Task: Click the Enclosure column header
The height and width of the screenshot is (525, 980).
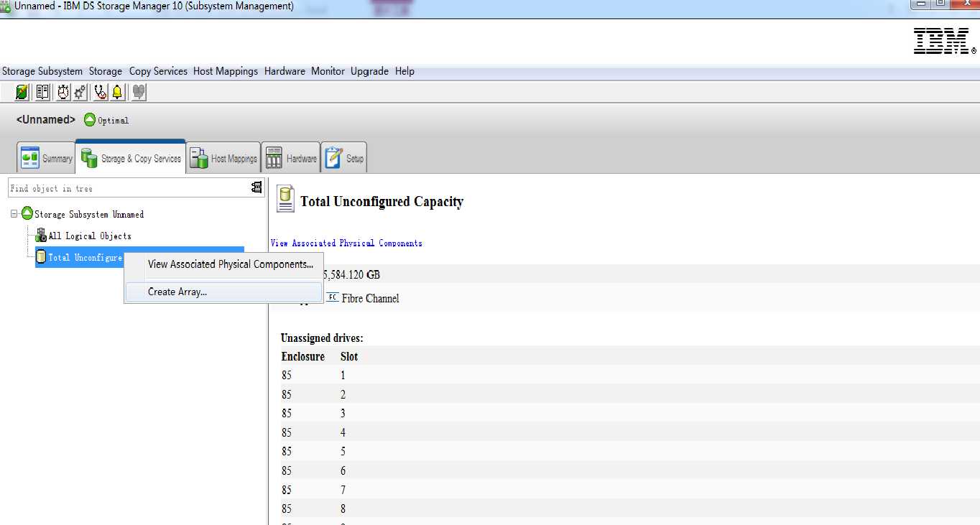Action: tap(302, 356)
